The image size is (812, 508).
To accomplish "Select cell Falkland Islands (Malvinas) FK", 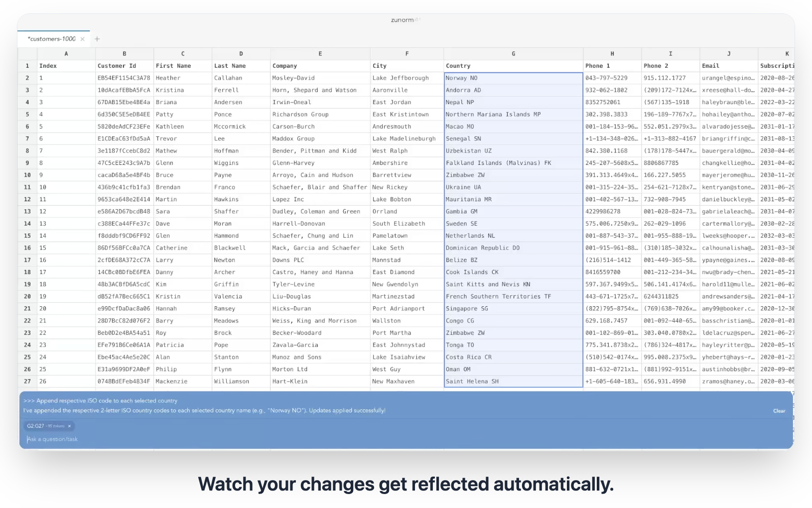I will point(514,163).
